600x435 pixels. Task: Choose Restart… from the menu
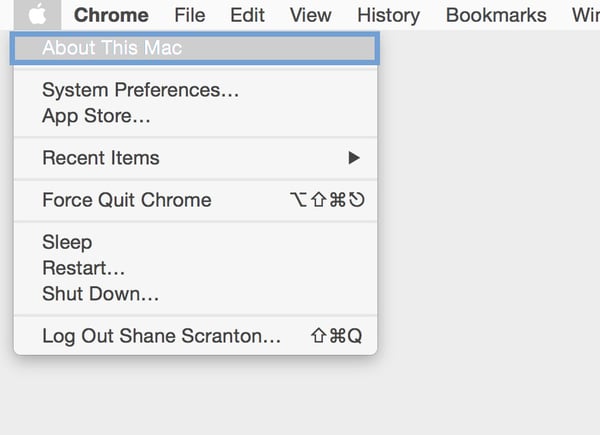click(x=195, y=268)
